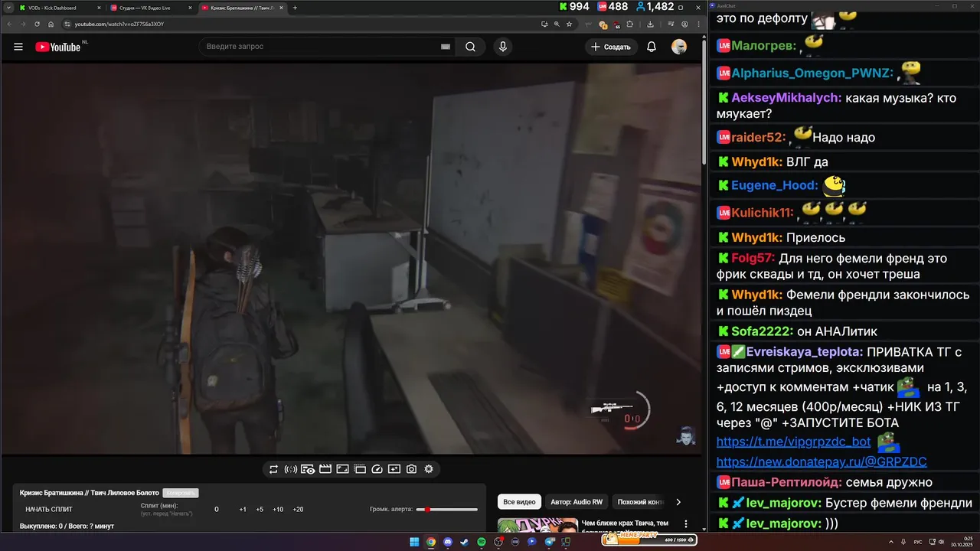Click the pop-up player window icon

coord(360,469)
